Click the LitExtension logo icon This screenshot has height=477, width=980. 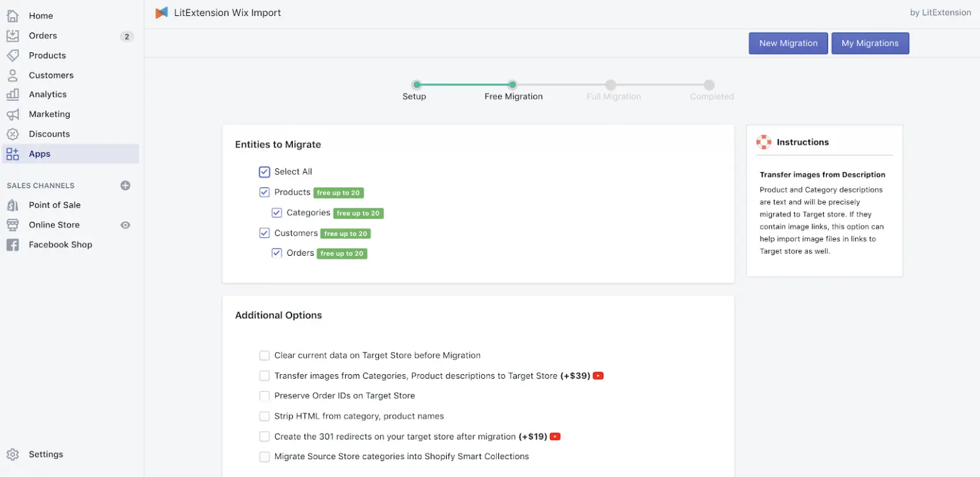[x=162, y=13]
